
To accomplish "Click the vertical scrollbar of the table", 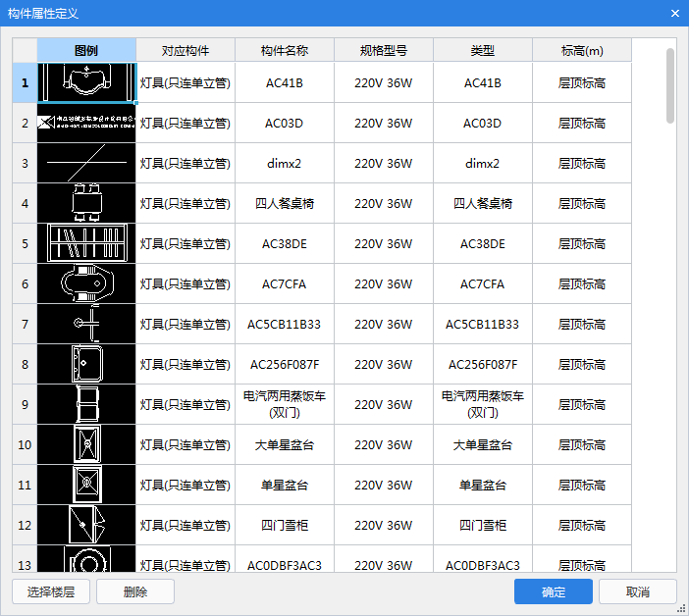I will point(670,86).
